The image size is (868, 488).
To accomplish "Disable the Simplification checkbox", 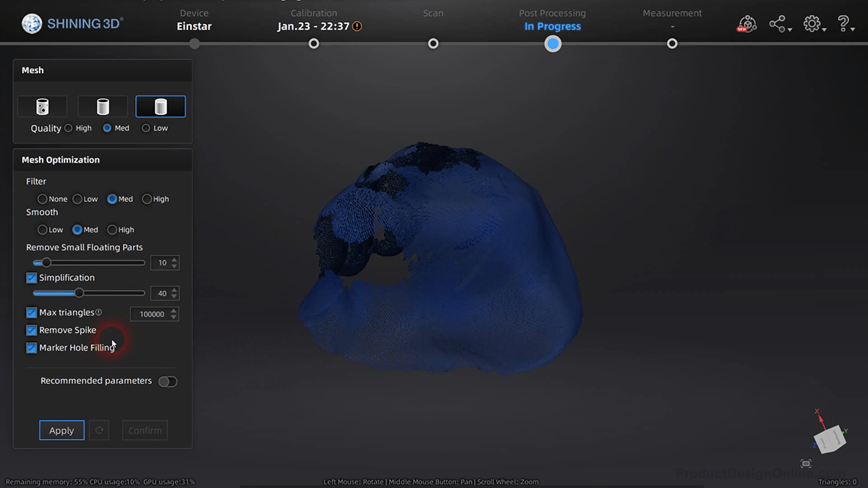I will pyautogui.click(x=31, y=278).
